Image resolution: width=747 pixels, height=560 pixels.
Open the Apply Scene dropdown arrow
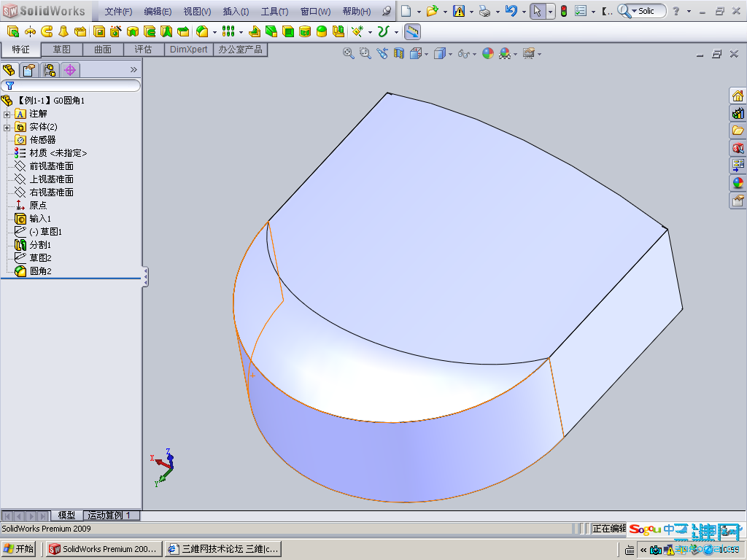point(516,54)
